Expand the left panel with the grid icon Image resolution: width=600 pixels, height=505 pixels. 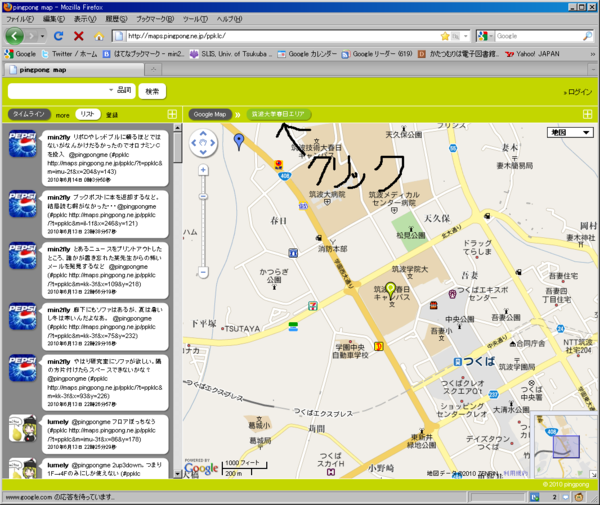pyautogui.click(x=172, y=114)
